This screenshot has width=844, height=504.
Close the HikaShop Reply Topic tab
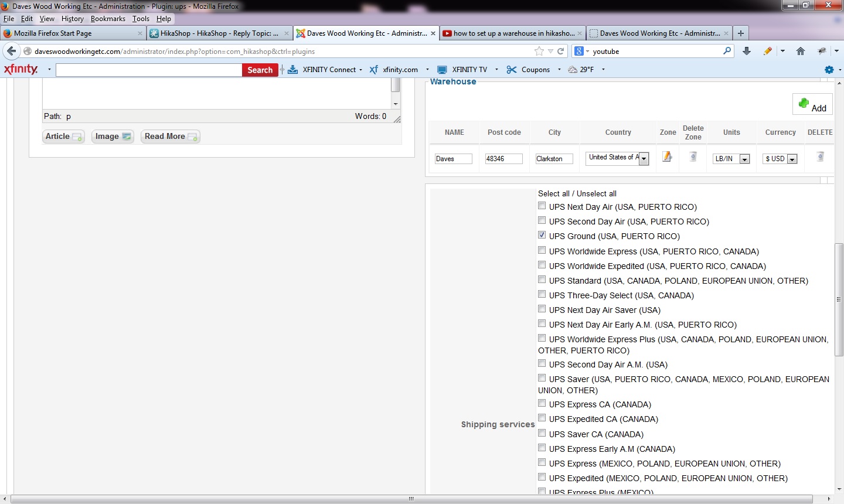[x=287, y=33]
